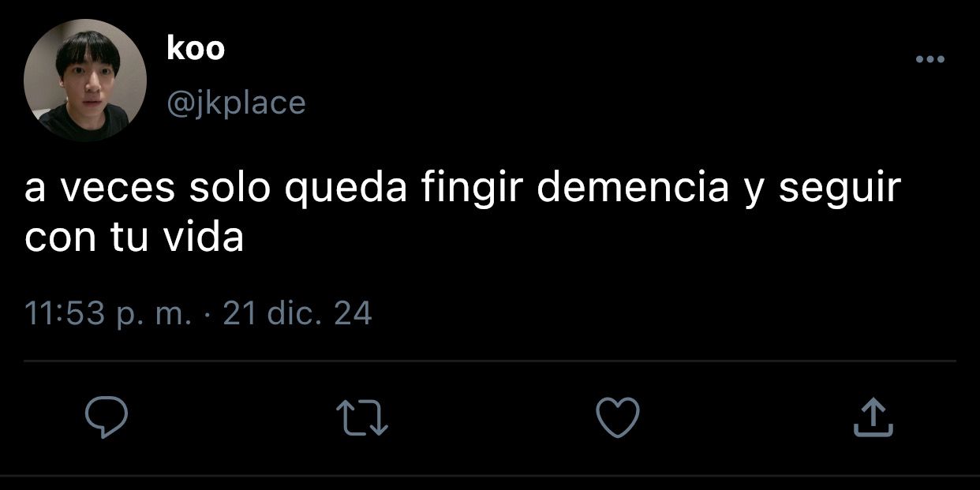Click the date 21 dic. 24
980x490 pixels.
(297, 314)
